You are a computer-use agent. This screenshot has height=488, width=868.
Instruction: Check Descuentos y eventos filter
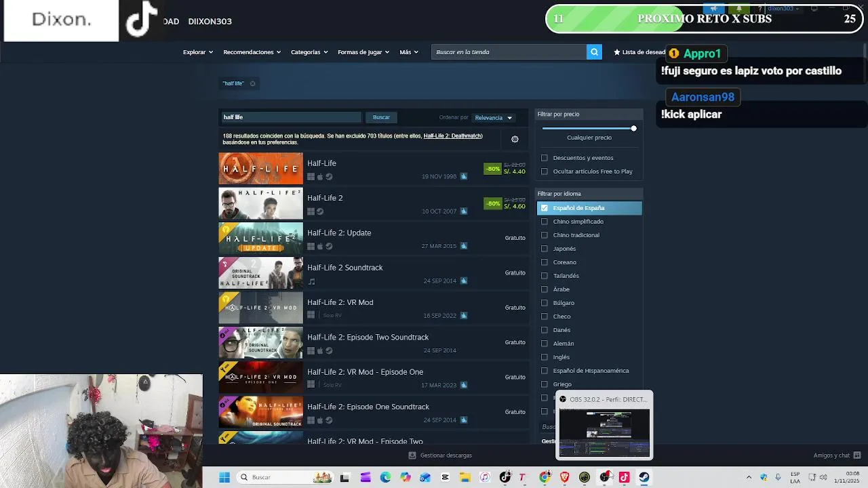click(544, 158)
